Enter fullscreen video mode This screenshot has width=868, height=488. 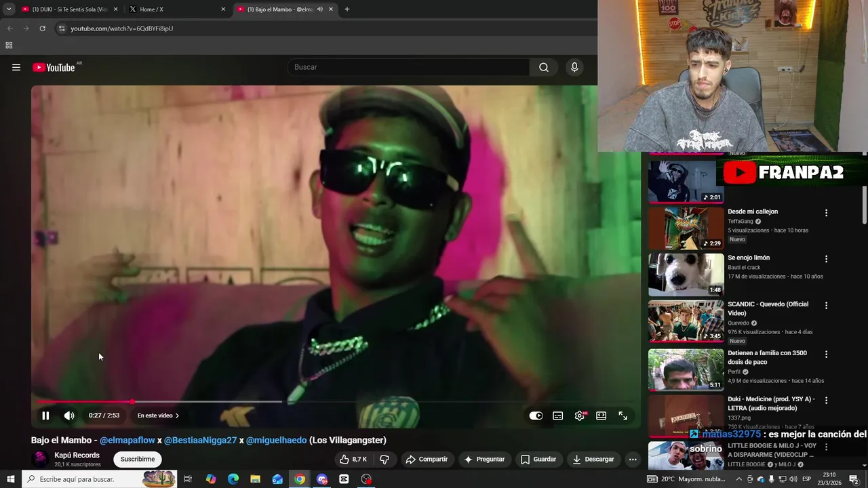(623, 415)
